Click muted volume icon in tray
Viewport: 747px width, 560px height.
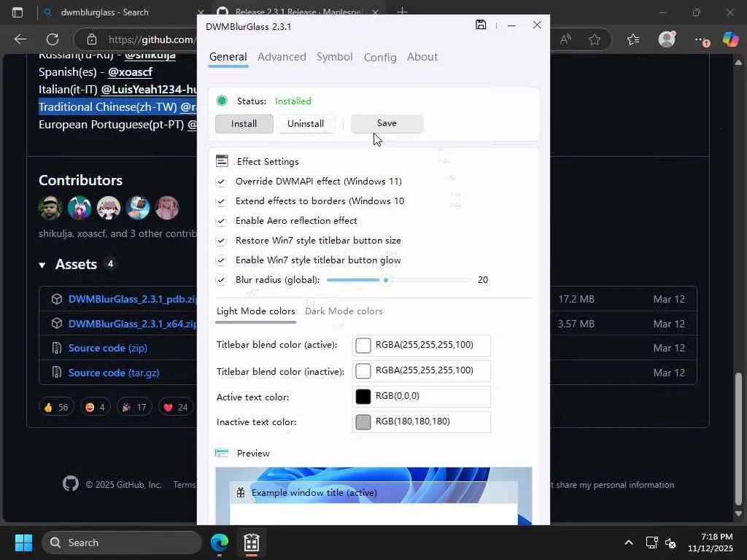[670, 542]
